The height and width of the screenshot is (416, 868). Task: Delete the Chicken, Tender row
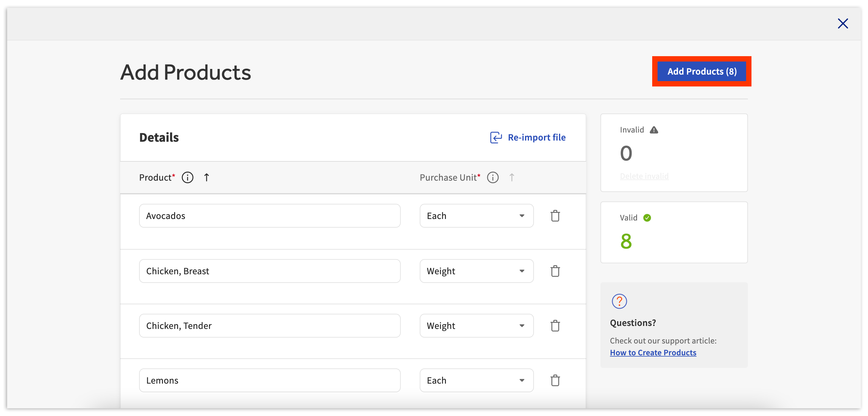(555, 325)
